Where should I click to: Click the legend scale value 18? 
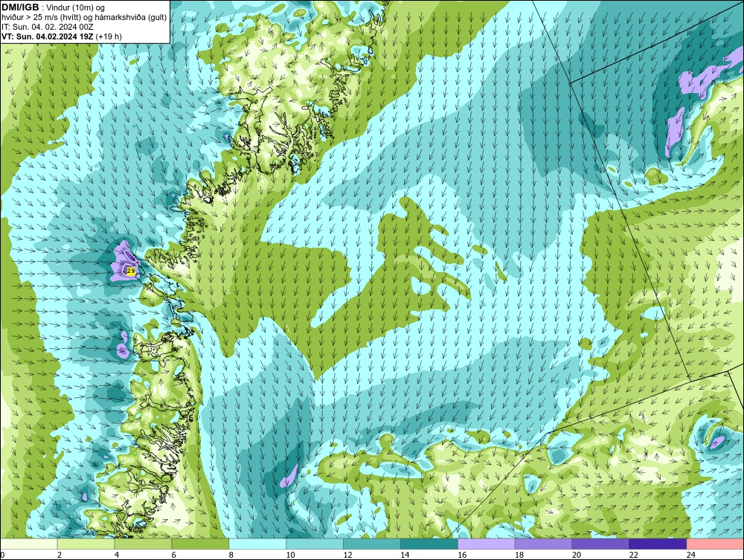tap(519, 555)
